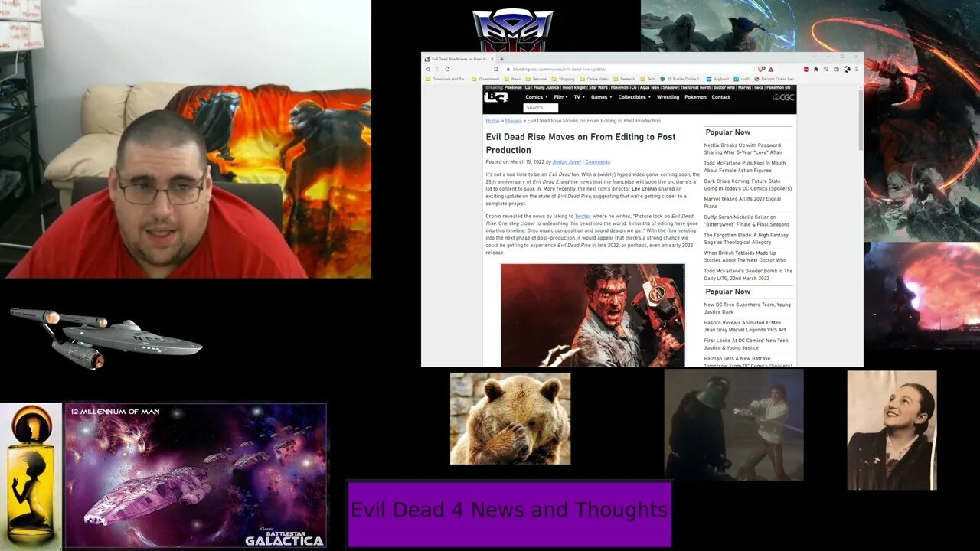The image size is (980, 551).
Task: Open the Personal bookmark folder
Action: point(536,79)
